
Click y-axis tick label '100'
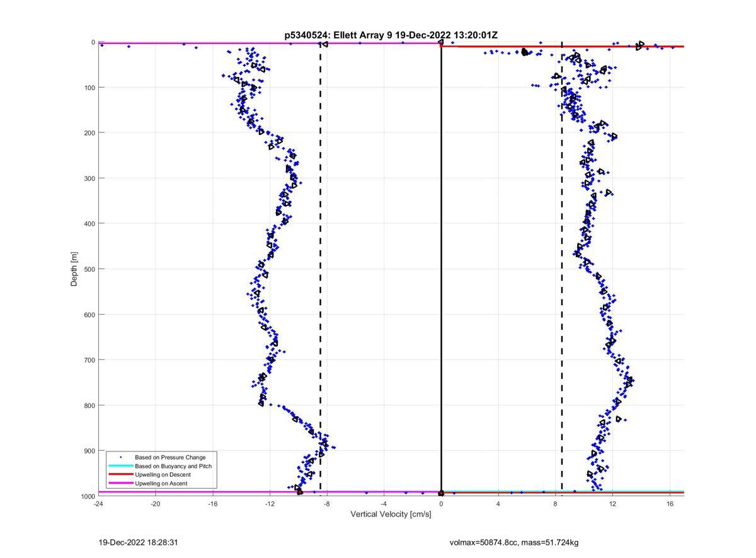point(89,88)
